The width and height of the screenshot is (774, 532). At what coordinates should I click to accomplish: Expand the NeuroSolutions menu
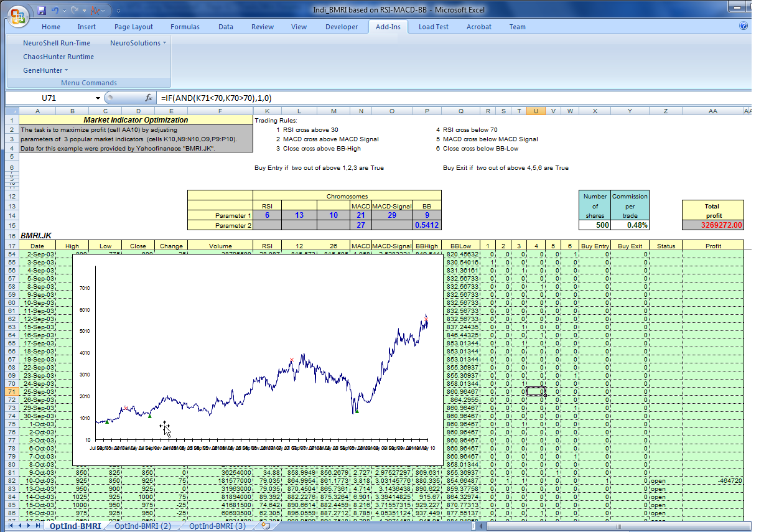click(x=138, y=43)
